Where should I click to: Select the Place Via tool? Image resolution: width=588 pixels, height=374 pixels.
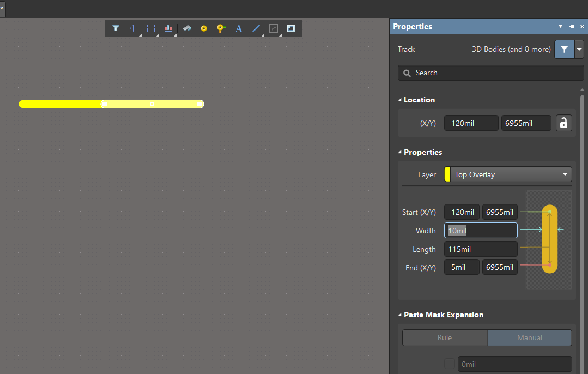click(221, 28)
